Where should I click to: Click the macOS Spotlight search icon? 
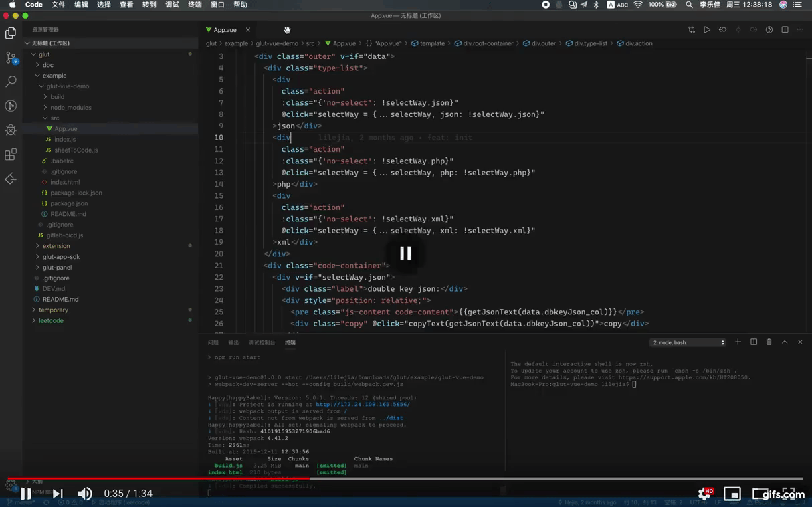(x=689, y=5)
